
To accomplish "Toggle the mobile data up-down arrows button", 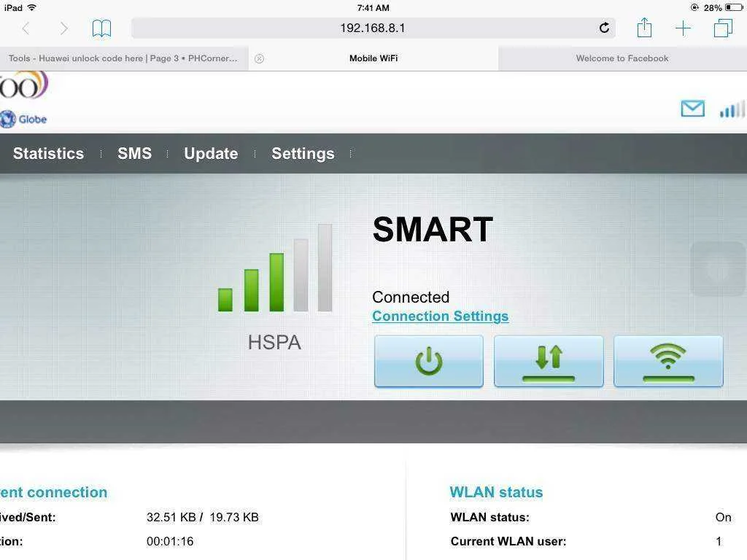I will tap(549, 361).
